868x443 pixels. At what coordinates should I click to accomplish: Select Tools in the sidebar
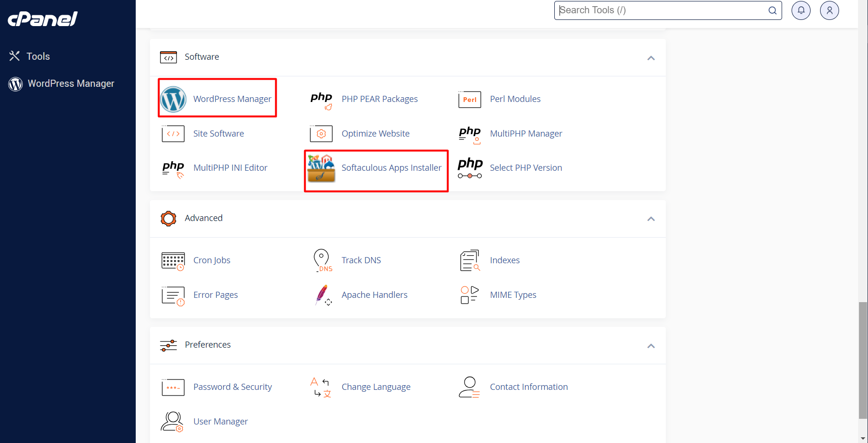(29, 56)
